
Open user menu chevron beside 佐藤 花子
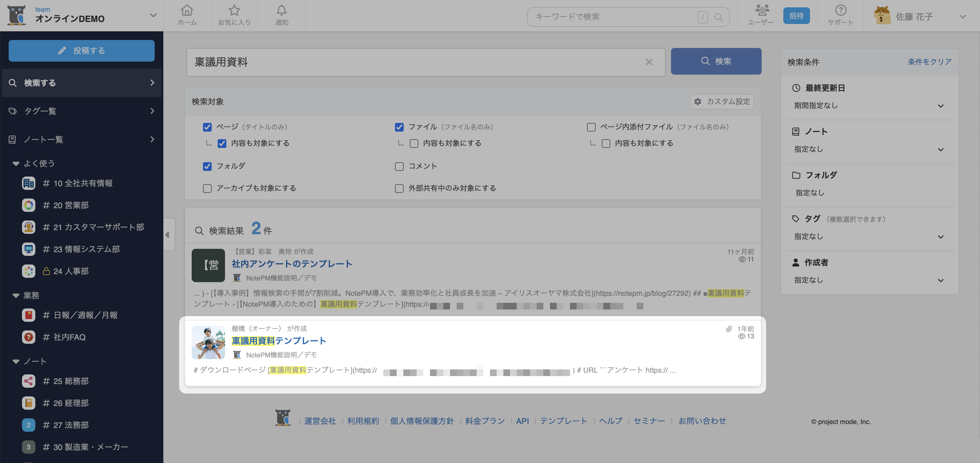pyautogui.click(x=963, y=17)
